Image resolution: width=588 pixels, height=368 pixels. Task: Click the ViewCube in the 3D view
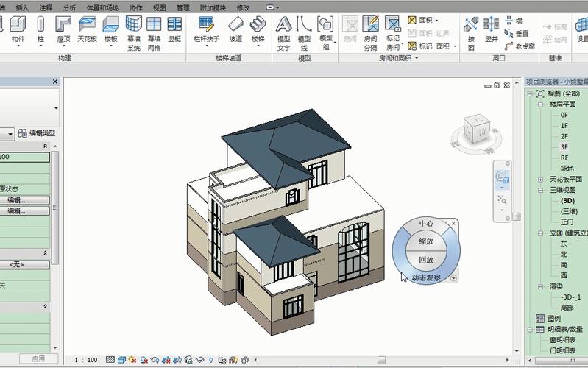tap(476, 130)
